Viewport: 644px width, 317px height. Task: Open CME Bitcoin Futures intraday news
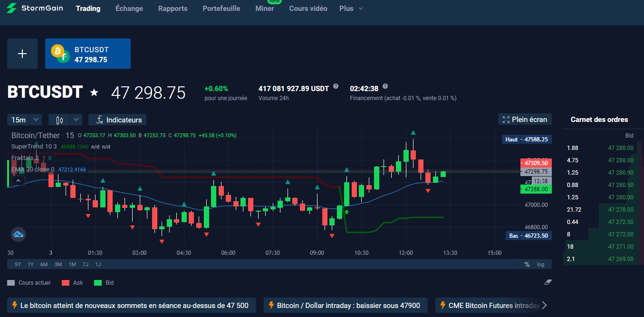click(x=488, y=305)
